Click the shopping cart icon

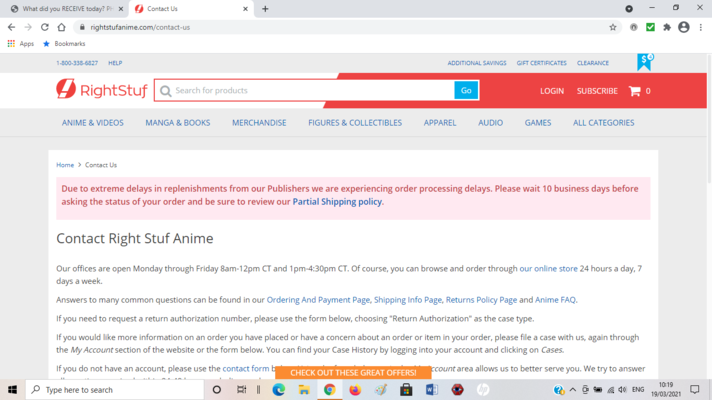[x=634, y=91]
